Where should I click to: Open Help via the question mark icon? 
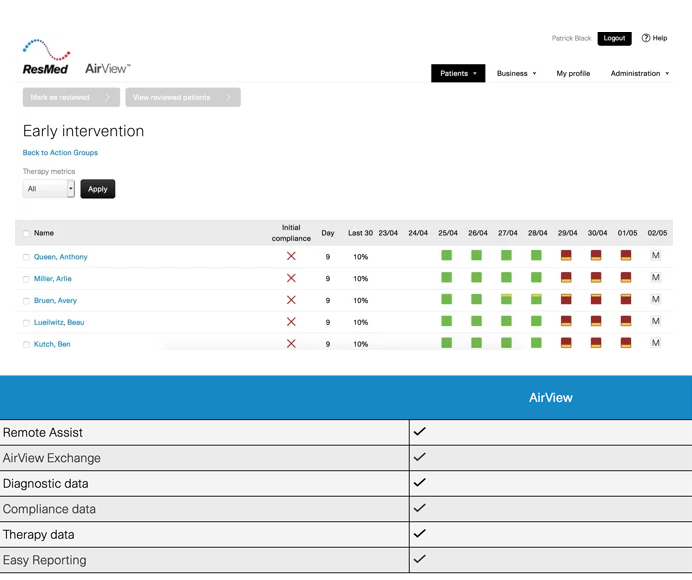(646, 38)
